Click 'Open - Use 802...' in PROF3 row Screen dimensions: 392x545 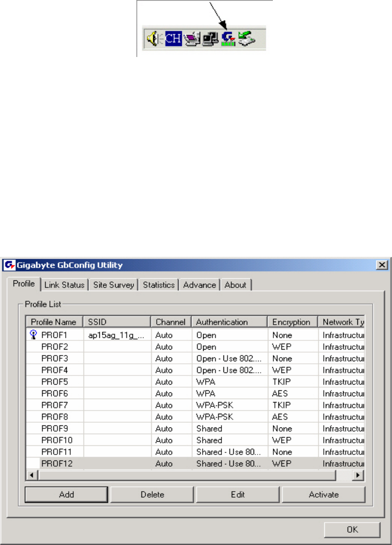229,358
